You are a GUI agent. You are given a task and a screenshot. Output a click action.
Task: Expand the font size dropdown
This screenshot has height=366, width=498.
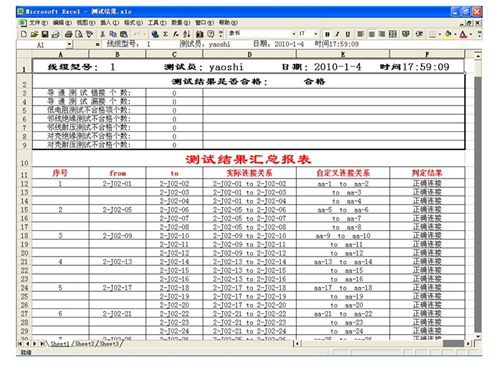click(x=316, y=34)
